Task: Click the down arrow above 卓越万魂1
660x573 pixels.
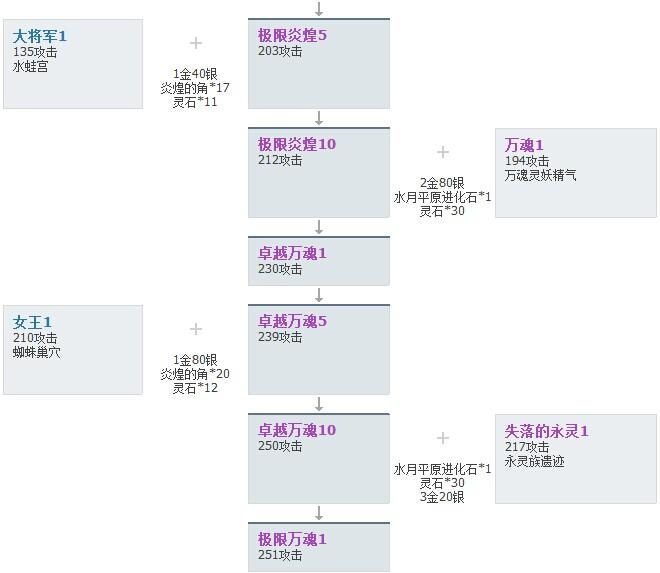Action: 319,227
